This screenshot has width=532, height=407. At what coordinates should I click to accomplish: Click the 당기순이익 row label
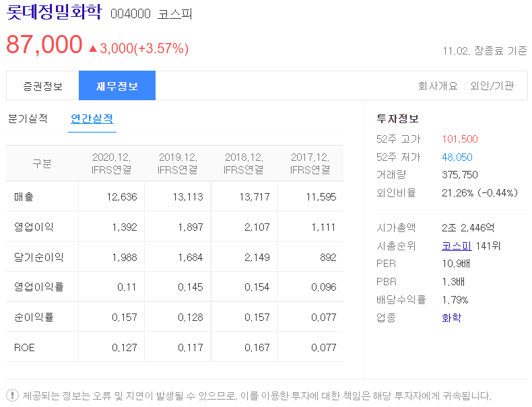pos(38,257)
